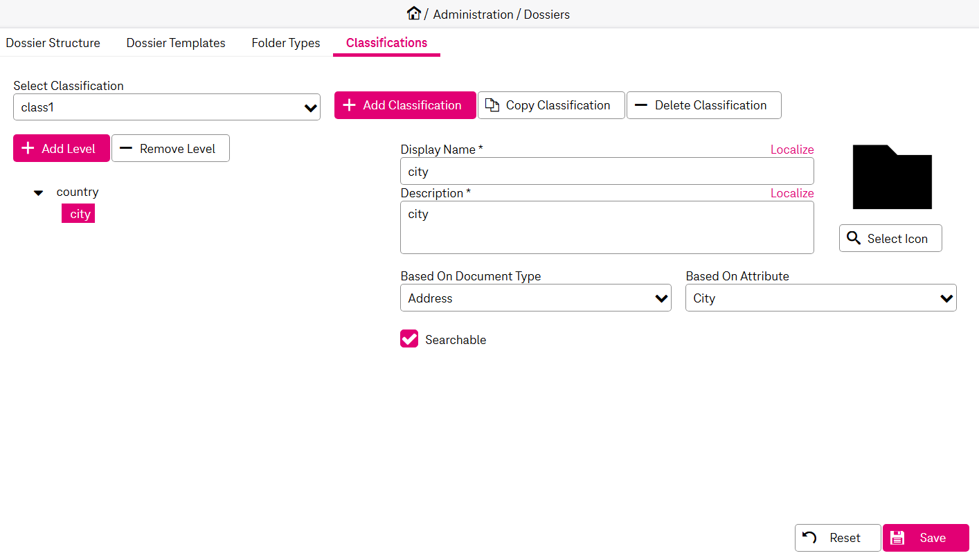The width and height of the screenshot is (979, 560).
Task: Collapse the country tree node
Action: click(x=39, y=192)
